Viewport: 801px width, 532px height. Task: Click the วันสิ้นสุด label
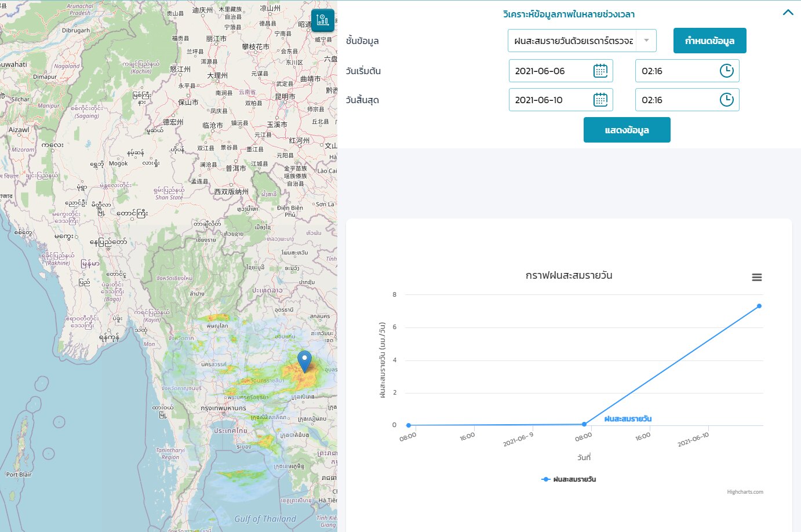[362, 100]
